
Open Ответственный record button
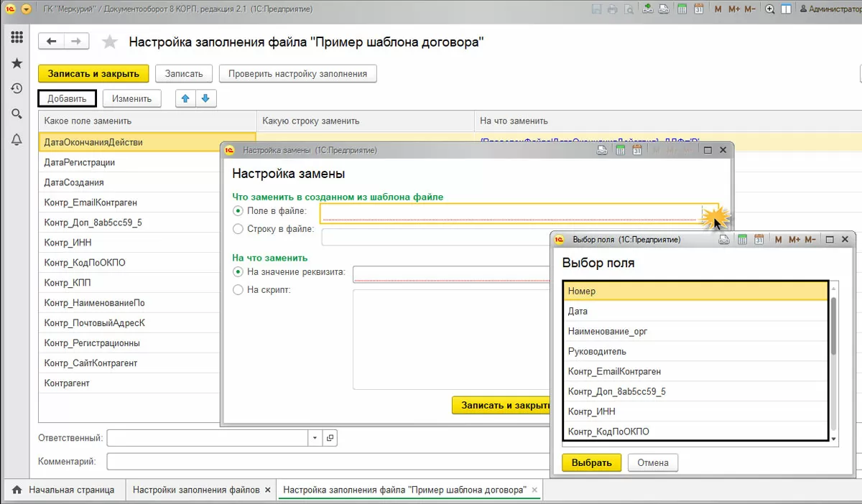(330, 437)
